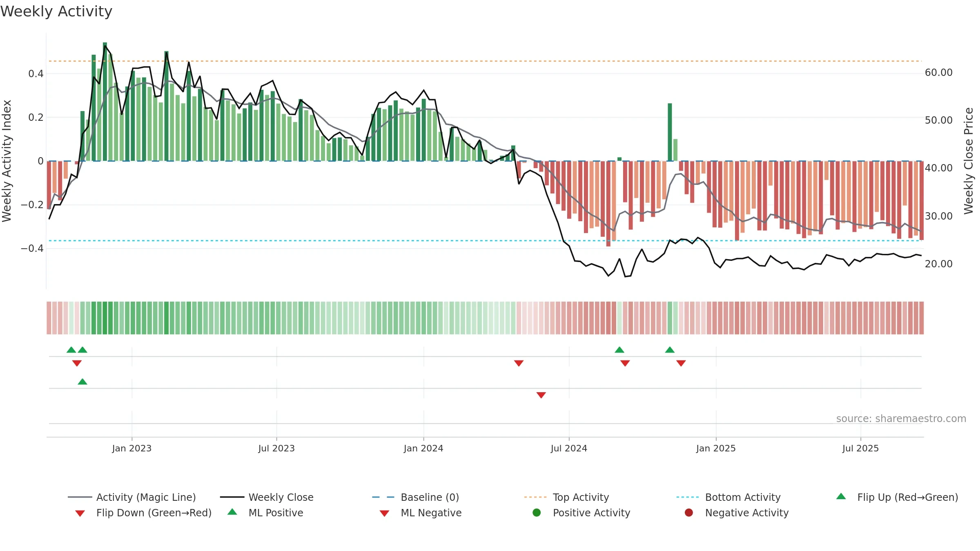980x551 pixels.
Task: Toggle the Baseline (0) legend entry
Action: (x=416, y=497)
